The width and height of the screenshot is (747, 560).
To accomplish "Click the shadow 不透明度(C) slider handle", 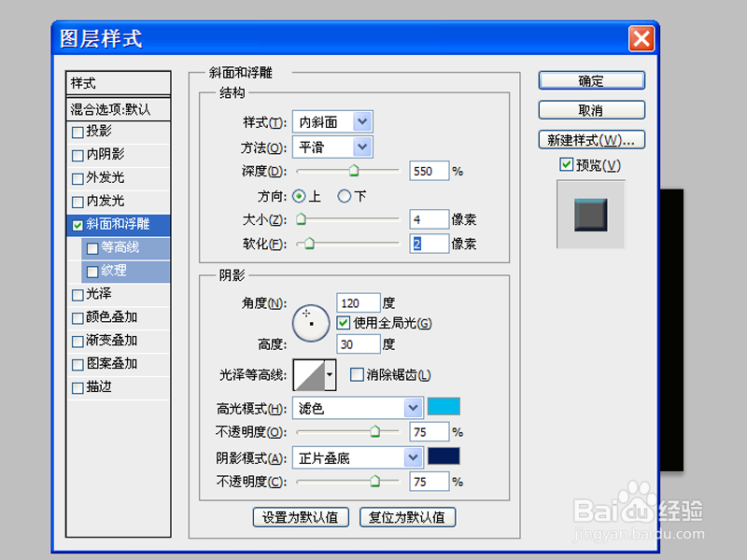I will point(375,481).
